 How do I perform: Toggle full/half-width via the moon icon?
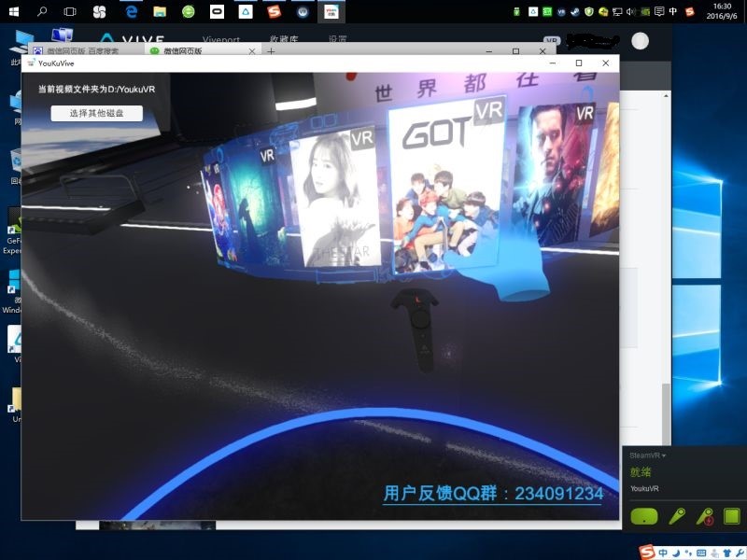coord(676,553)
